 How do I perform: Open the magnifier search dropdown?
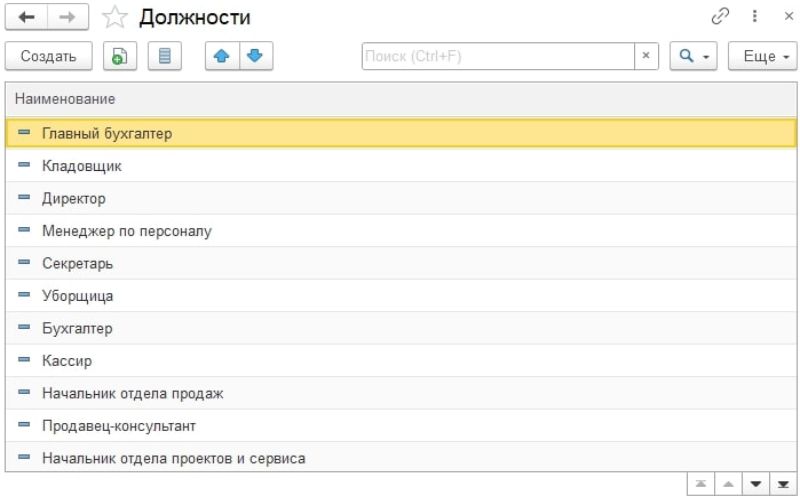point(693,56)
